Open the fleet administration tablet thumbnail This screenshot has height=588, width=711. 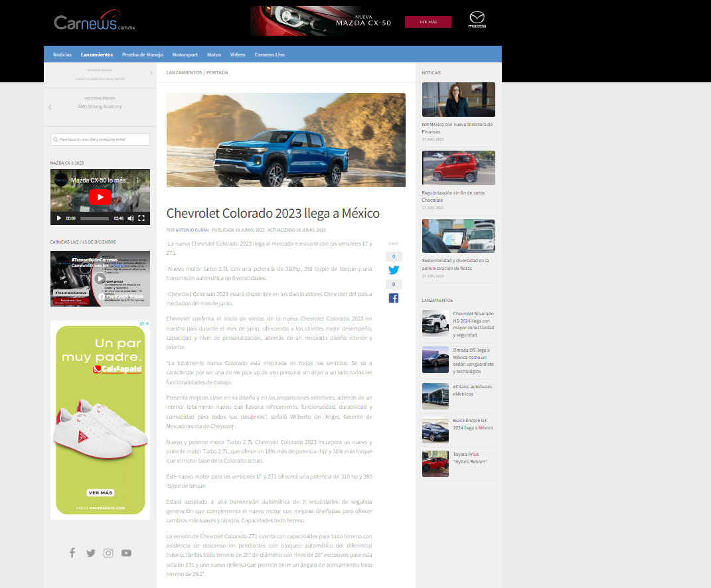[x=459, y=236]
